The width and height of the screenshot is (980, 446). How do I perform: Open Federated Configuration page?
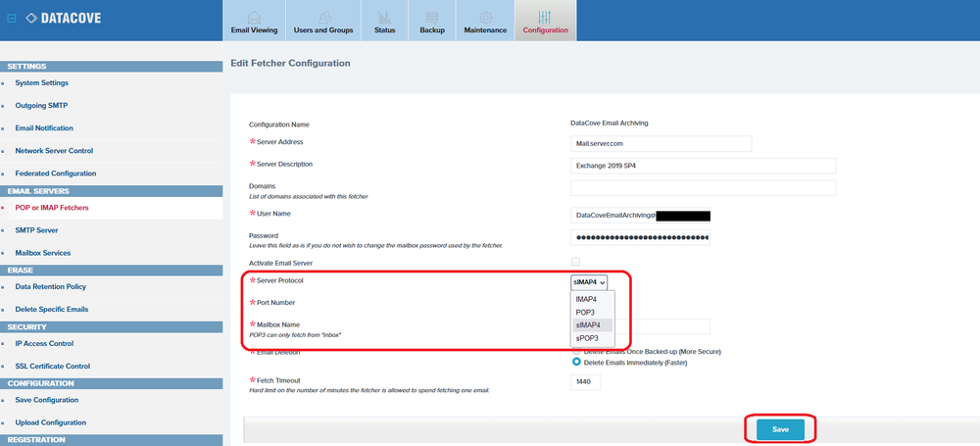point(56,173)
